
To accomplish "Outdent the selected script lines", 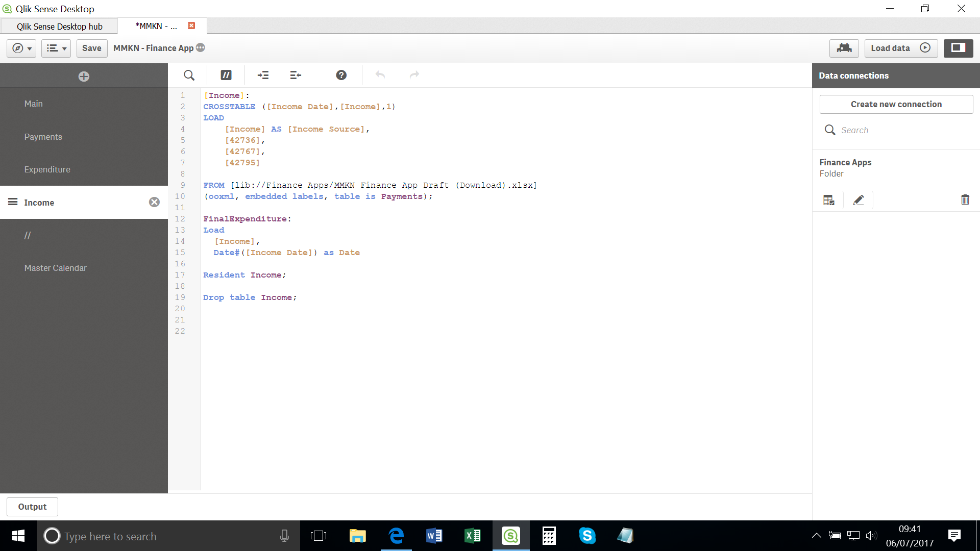I will pyautogui.click(x=296, y=75).
